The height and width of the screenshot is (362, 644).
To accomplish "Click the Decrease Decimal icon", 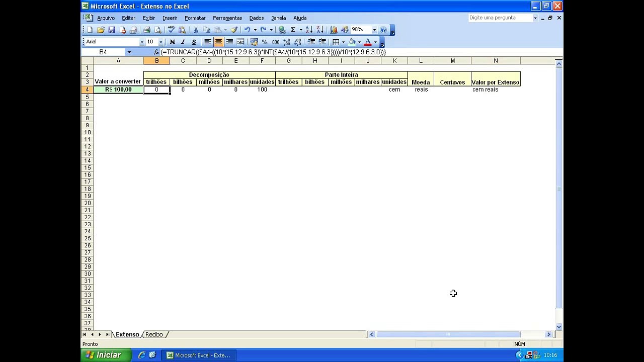I will [x=297, y=42].
